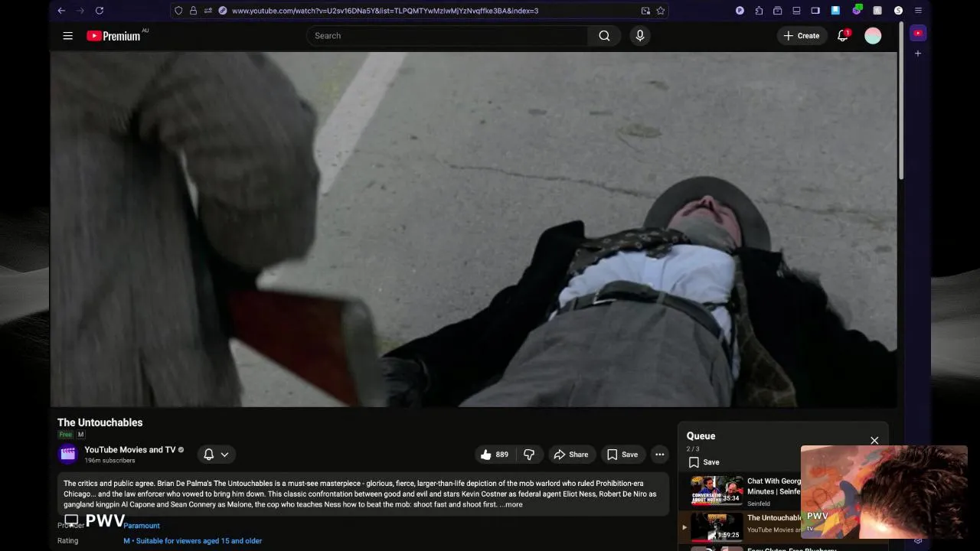
Task: Reload the page
Action: (x=100, y=11)
